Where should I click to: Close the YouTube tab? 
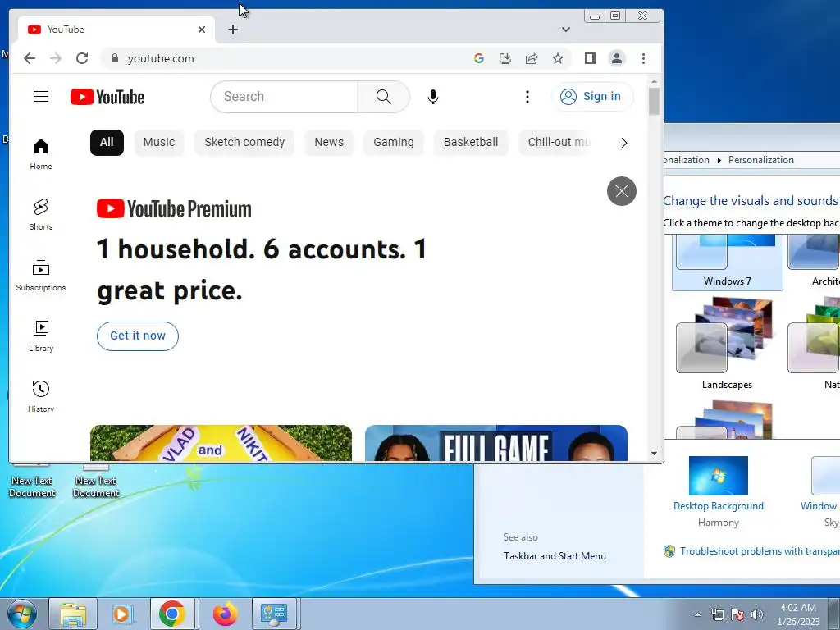coord(202,30)
